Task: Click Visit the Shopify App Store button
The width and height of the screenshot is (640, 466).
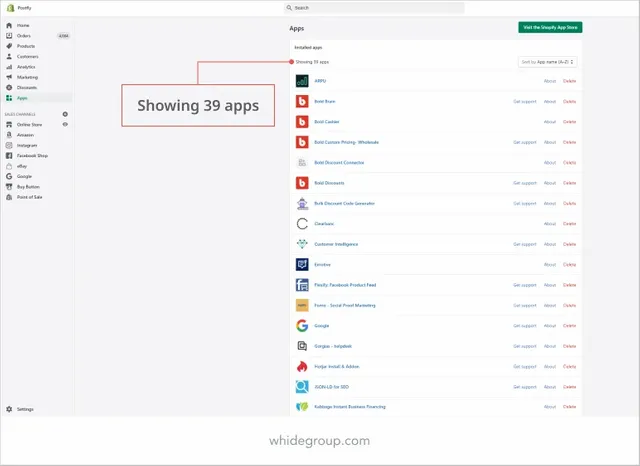Action: coord(550,27)
